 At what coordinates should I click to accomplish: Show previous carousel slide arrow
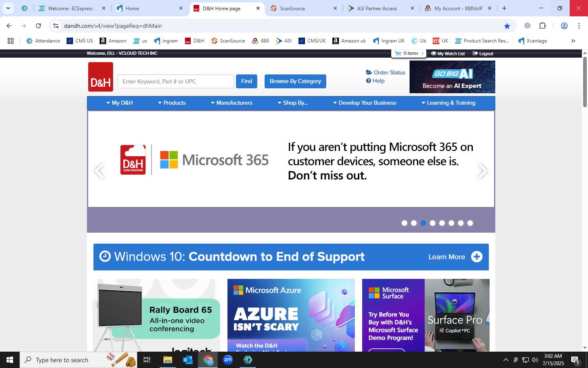(x=99, y=171)
